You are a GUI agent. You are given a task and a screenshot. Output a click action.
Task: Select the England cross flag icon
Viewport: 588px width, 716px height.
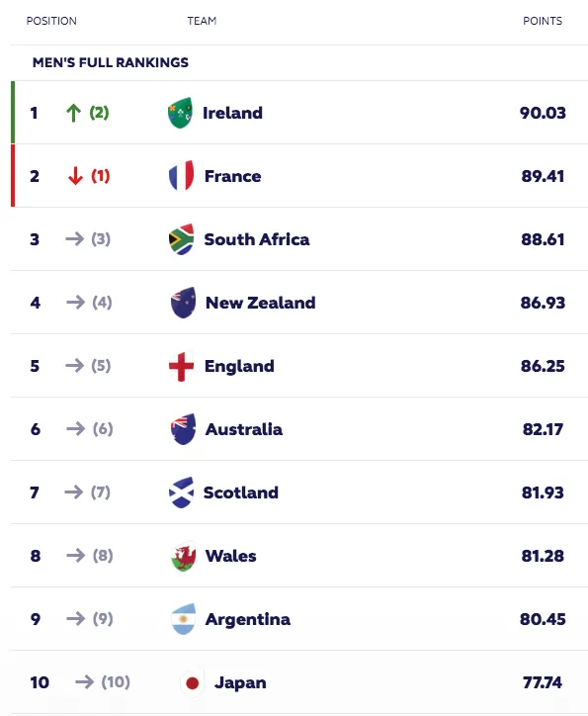(182, 366)
